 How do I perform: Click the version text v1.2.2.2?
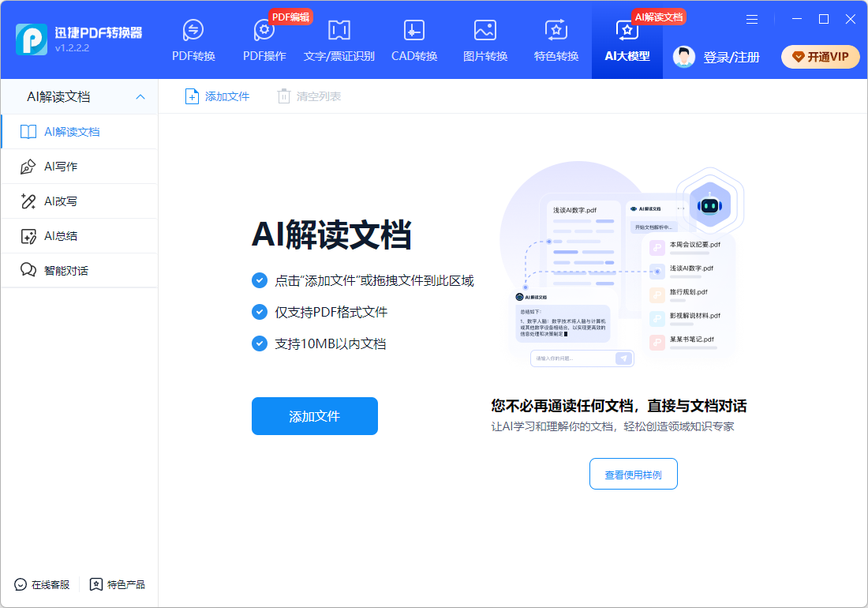point(72,48)
